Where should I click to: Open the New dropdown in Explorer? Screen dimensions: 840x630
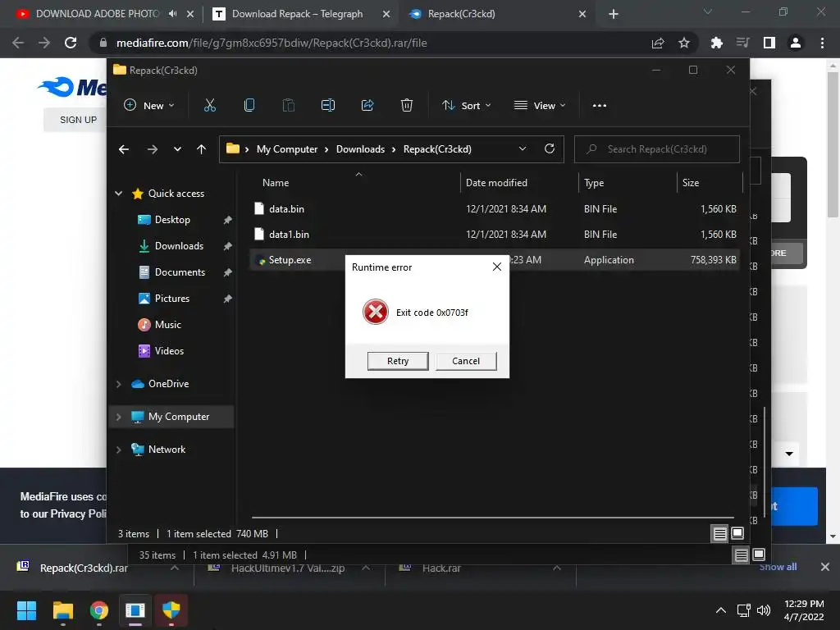[149, 106]
